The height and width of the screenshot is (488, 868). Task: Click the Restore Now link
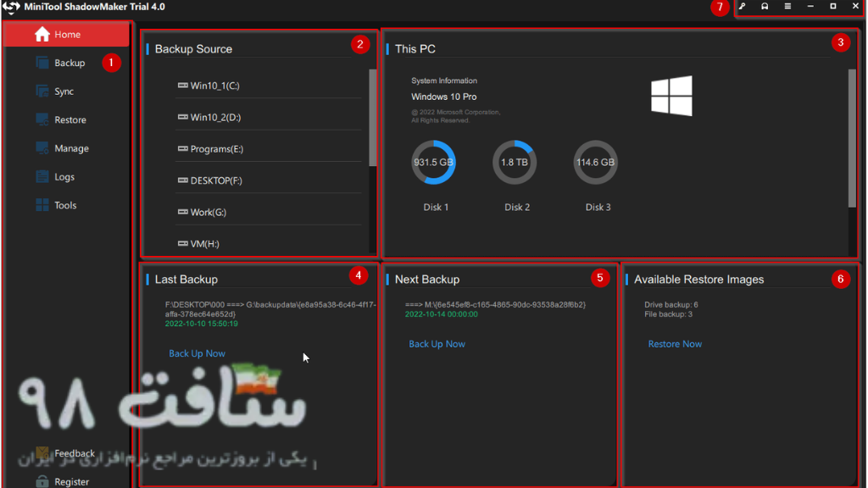(x=675, y=344)
